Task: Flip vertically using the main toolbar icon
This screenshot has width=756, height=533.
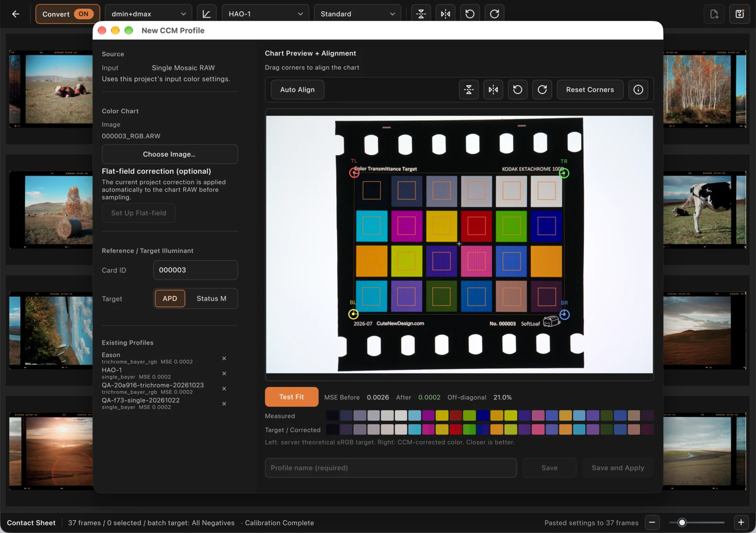Action: [x=421, y=14]
